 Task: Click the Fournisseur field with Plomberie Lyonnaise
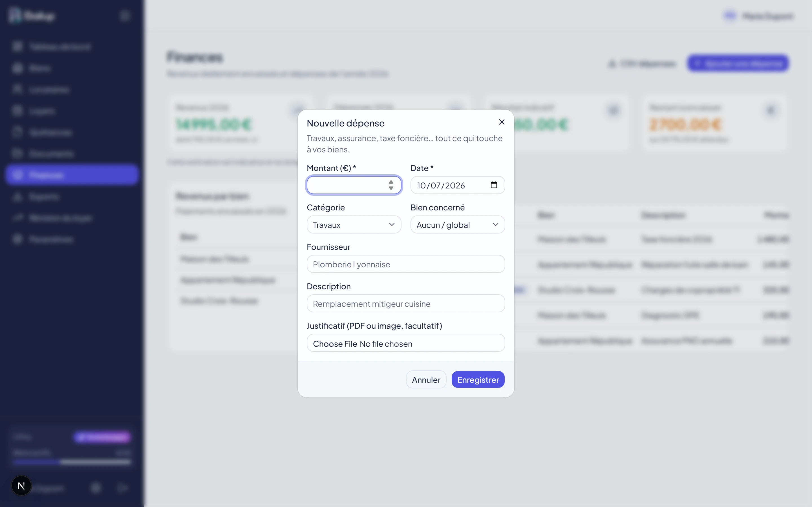[x=406, y=264]
